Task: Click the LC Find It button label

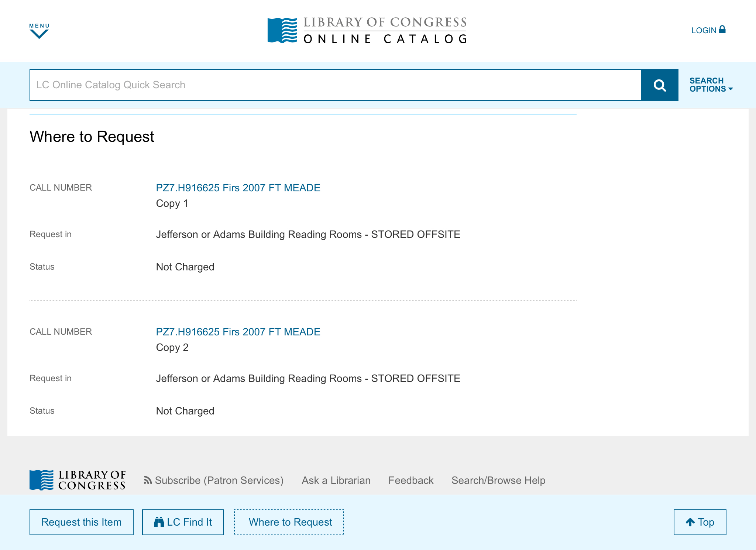Action: pos(189,522)
